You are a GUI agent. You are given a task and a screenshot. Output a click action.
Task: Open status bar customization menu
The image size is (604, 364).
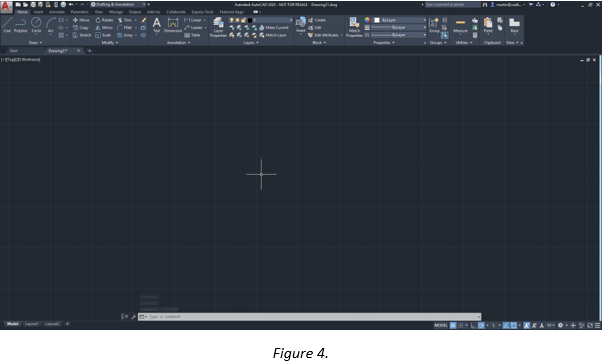point(597,325)
